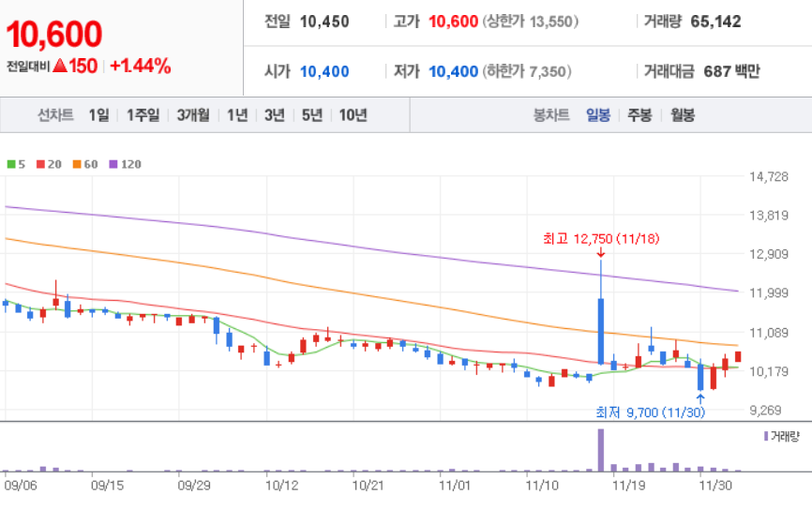Image resolution: width=812 pixels, height=509 pixels.
Task: Click the current price 10,600 headline
Action: point(53,34)
